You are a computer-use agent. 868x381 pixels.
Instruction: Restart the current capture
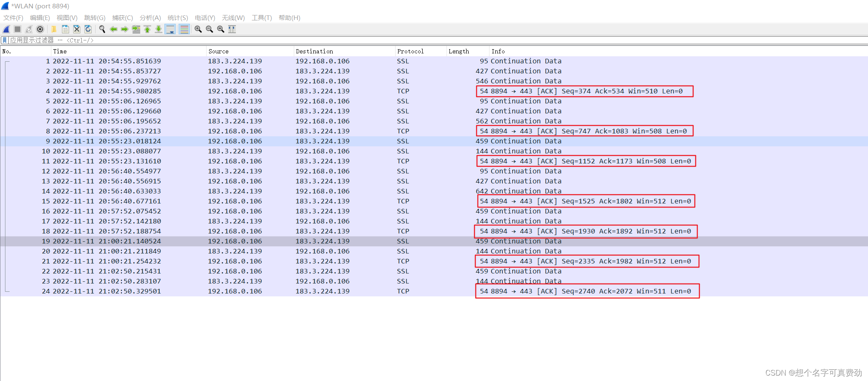click(29, 29)
